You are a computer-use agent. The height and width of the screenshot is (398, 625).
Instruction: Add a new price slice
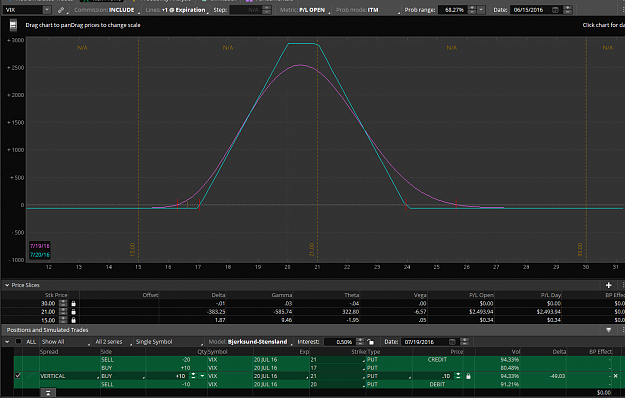point(608,285)
